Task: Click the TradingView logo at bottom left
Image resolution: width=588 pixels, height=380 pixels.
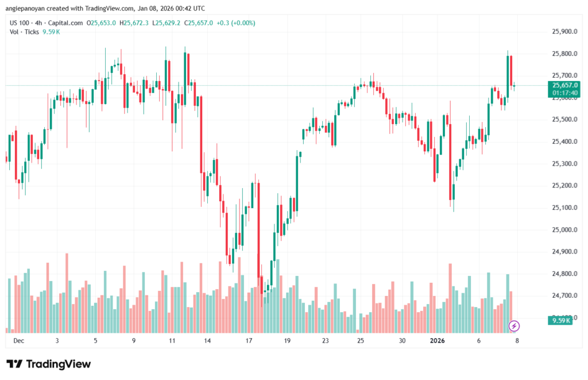Action: (49, 364)
